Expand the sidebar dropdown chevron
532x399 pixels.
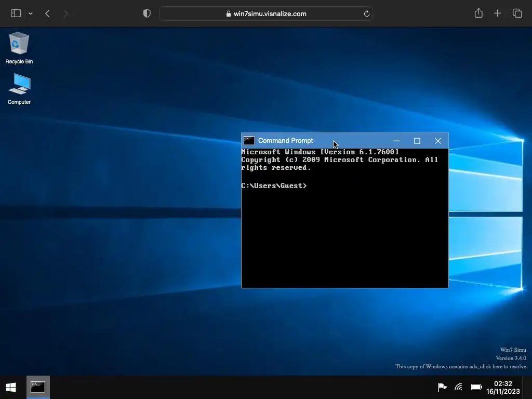point(31,14)
